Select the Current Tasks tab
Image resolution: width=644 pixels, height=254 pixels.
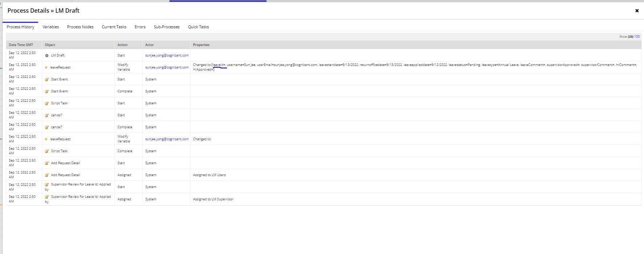pyautogui.click(x=114, y=27)
